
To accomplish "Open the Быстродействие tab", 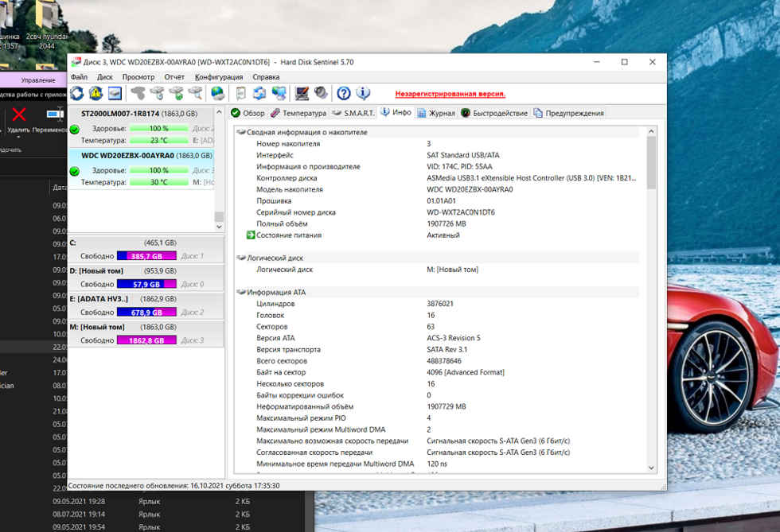I will [x=494, y=113].
